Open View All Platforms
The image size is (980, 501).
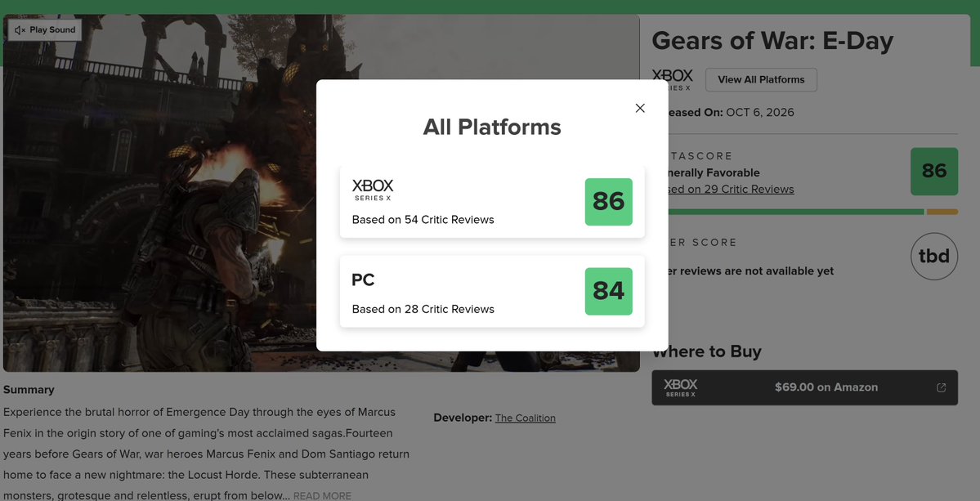[x=761, y=80]
